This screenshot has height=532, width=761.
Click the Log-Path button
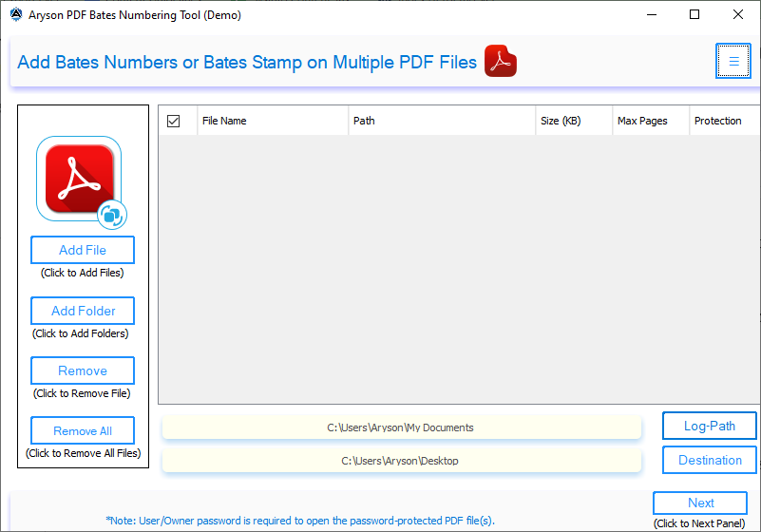click(709, 426)
